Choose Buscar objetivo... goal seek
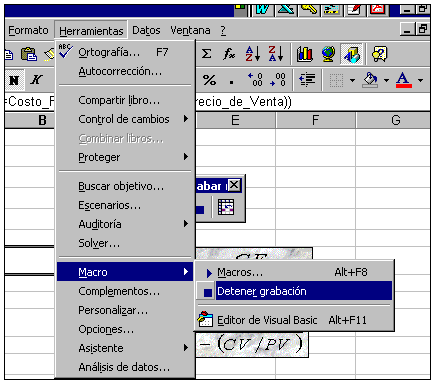The image size is (434, 383). [x=125, y=186]
